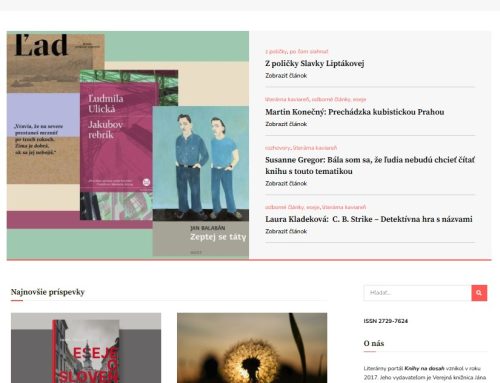This screenshot has width=500, height=383.
Task: Click the red search magnifier button
Action: click(479, 293)
